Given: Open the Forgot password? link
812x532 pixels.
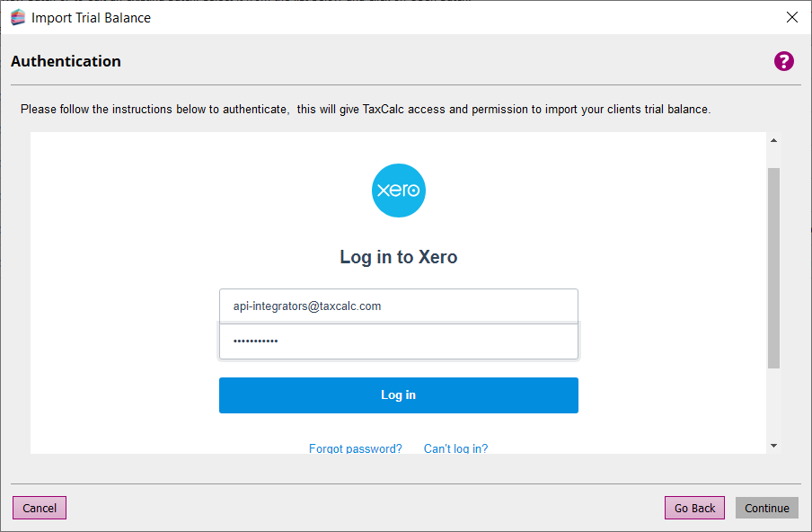Looking at the screenshot, I should [355, 448].
